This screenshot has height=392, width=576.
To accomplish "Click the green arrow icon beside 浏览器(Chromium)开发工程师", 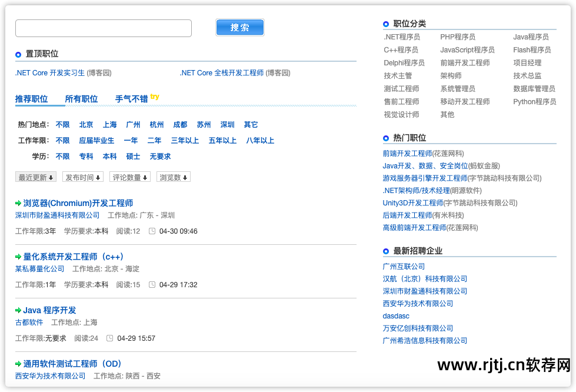I will tap(19, 203).
